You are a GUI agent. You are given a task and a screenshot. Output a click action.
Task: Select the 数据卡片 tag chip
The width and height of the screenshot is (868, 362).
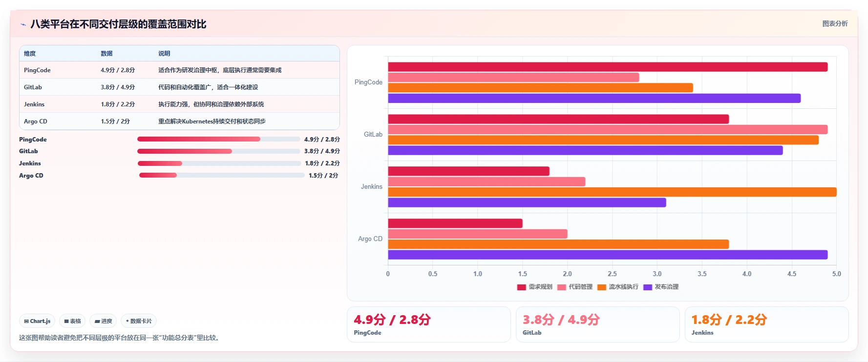pos(139,321)
